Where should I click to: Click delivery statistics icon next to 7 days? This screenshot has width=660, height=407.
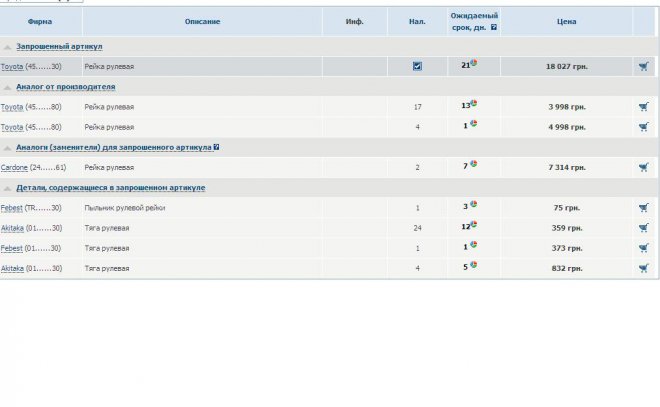click(473, 164)
